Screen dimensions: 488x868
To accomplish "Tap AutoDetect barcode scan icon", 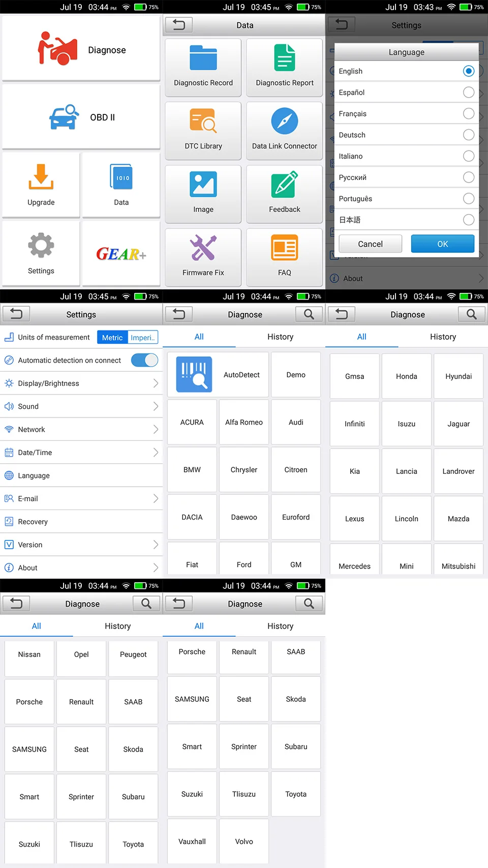I will pyautogui.click(x=194, y=374).
